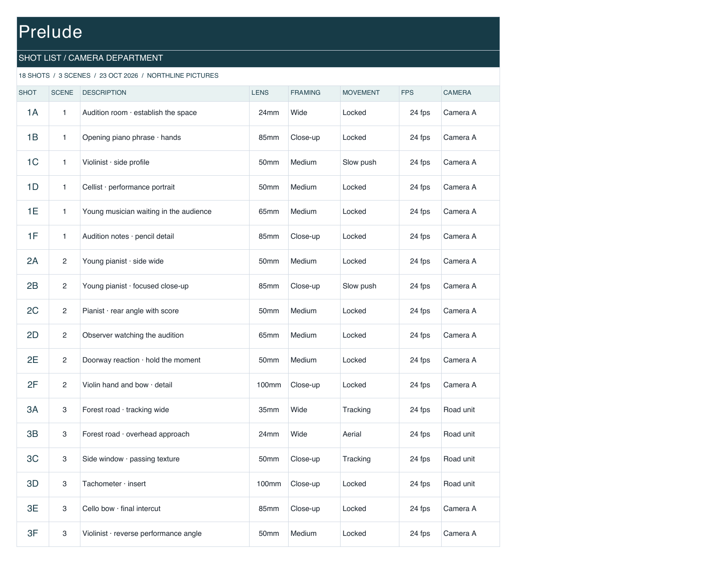Screen dimensions: 728x563
Task: Select shot label 3D
Action: point(33,484)
